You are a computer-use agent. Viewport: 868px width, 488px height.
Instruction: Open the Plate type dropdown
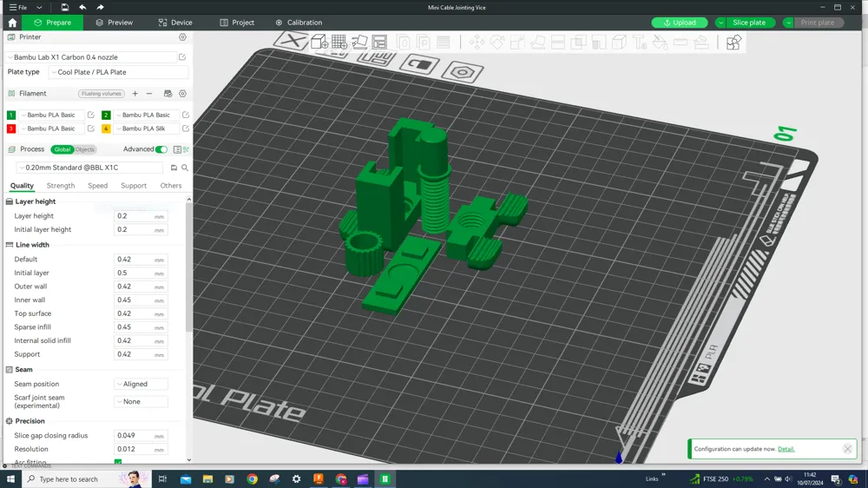(x=117, y=72)
